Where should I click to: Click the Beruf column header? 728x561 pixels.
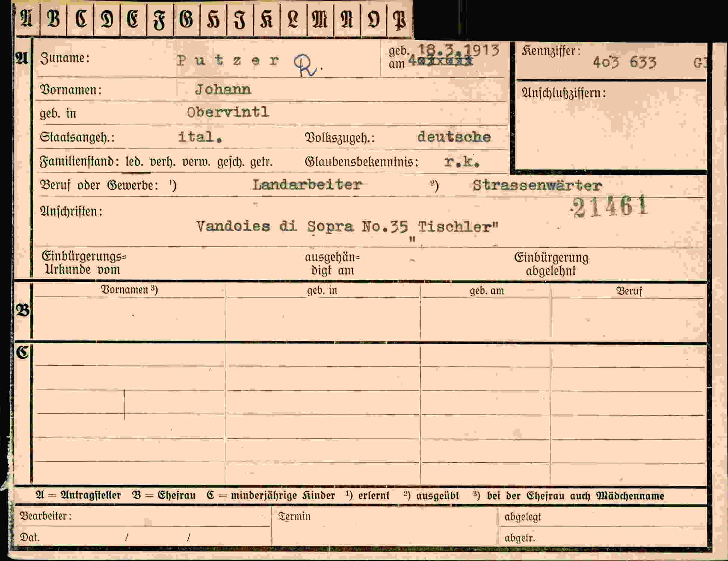click(629, 291)
